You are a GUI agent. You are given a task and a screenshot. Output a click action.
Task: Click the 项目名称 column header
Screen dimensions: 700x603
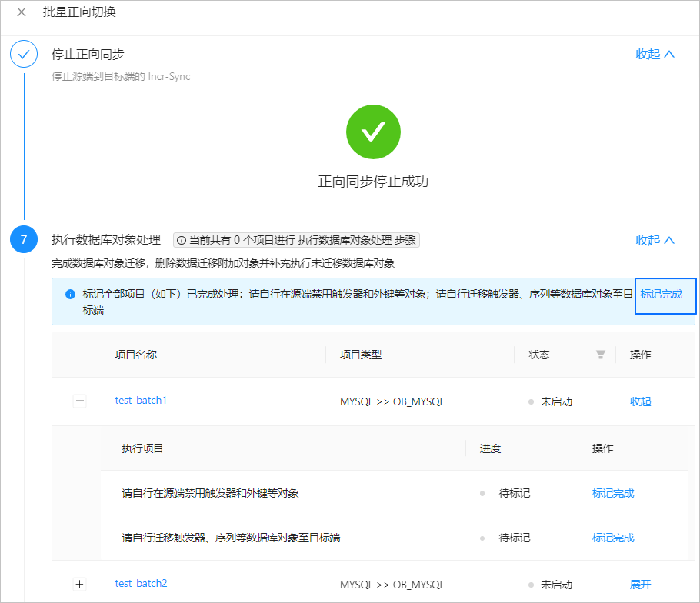(x=135, y=355)
